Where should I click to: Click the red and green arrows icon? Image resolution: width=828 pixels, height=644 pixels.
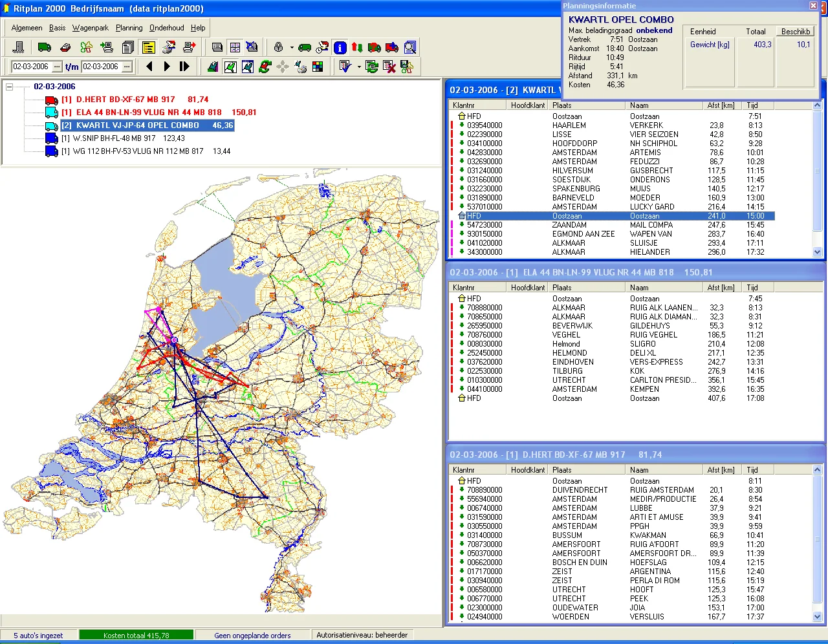tap(357, 47)
